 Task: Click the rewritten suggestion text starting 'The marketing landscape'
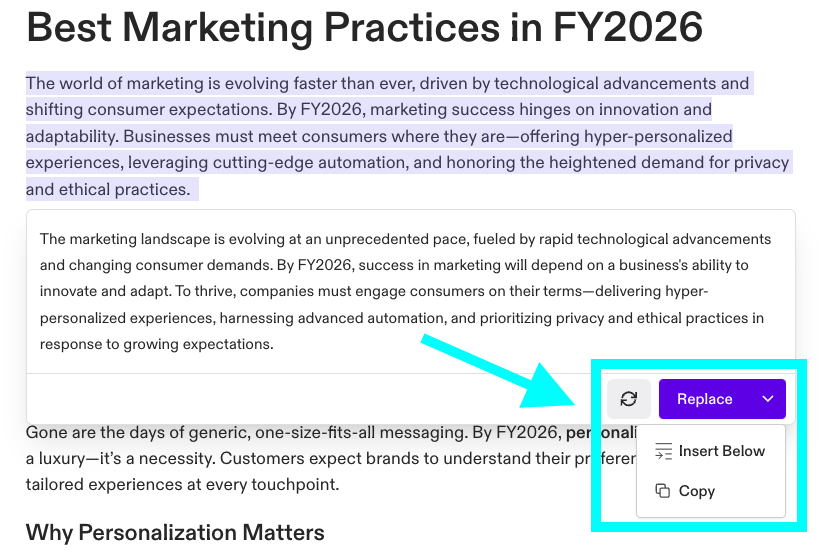click(405, 291)
